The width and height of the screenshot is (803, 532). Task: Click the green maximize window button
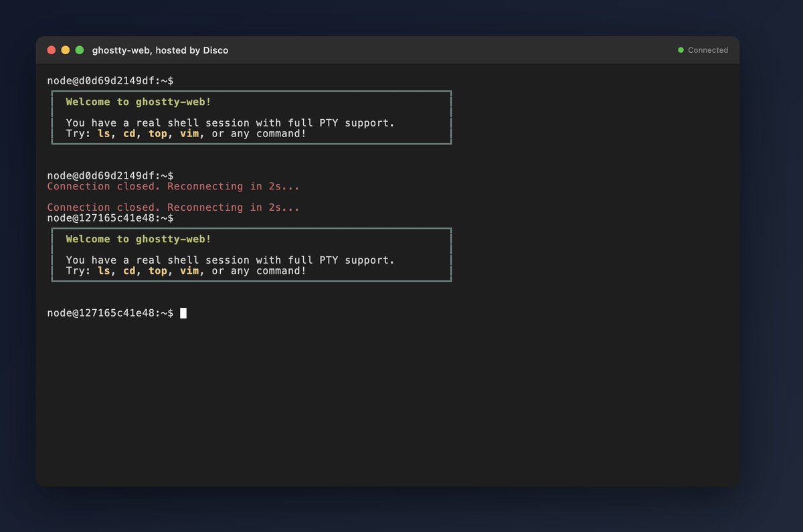(80, 50)
